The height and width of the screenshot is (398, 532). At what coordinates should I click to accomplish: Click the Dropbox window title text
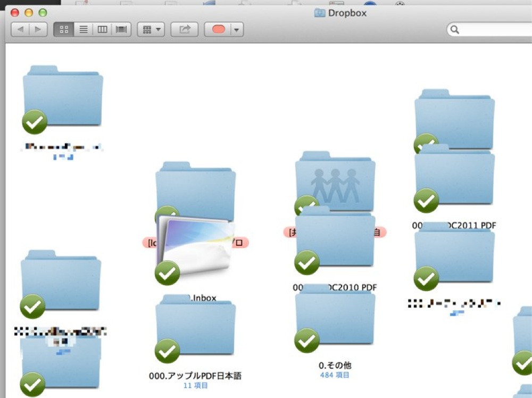click(347, 13)
